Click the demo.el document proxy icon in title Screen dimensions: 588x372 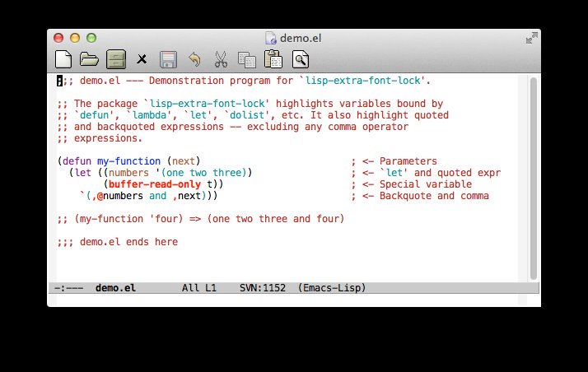(270, 37)
